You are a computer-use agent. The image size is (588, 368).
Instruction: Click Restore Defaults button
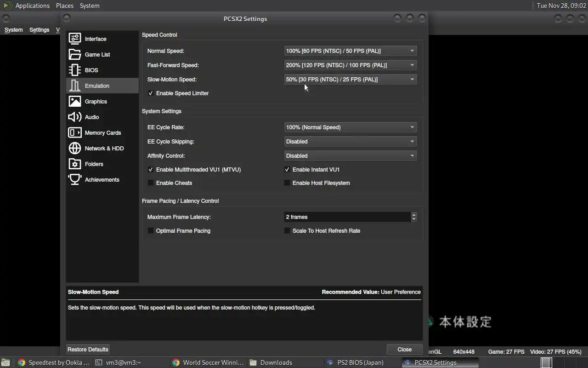[x=88, y=349]
